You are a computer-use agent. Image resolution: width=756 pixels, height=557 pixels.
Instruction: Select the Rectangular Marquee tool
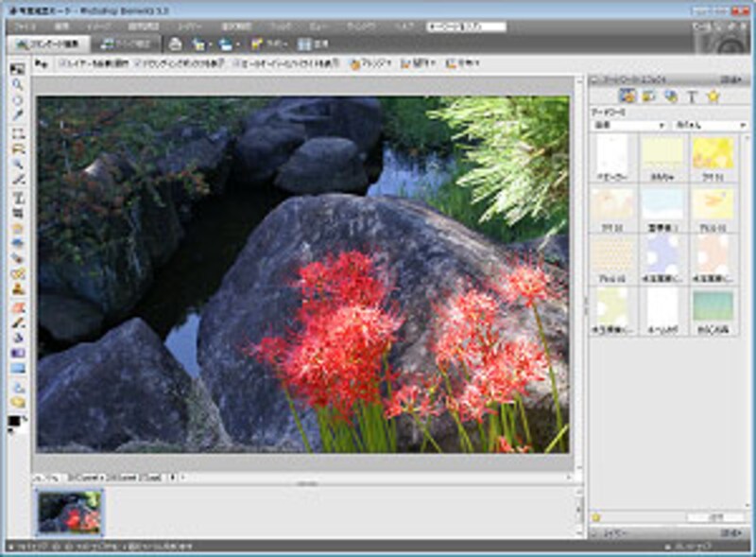[x=17, y=133]
